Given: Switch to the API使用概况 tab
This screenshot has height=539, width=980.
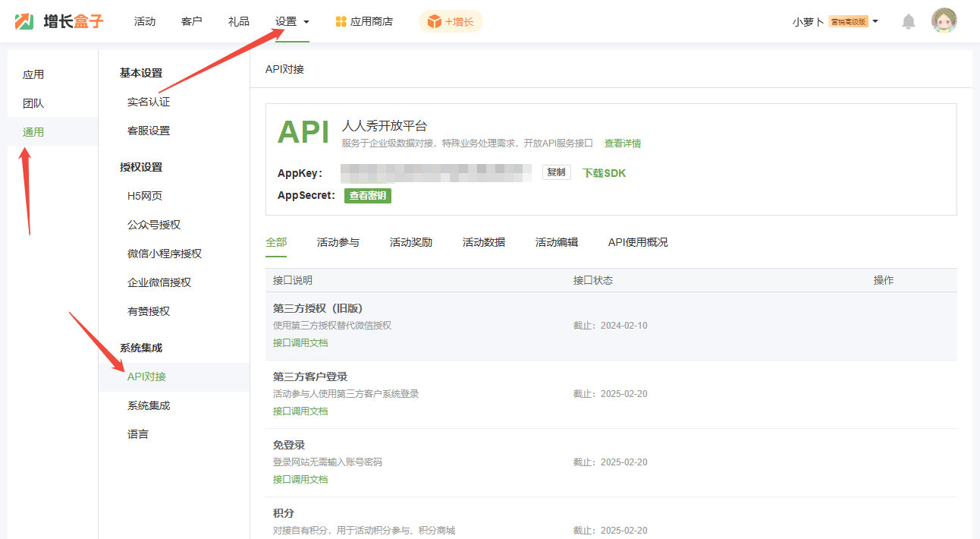Looking at the screenshot, I should tap(638, 242).
